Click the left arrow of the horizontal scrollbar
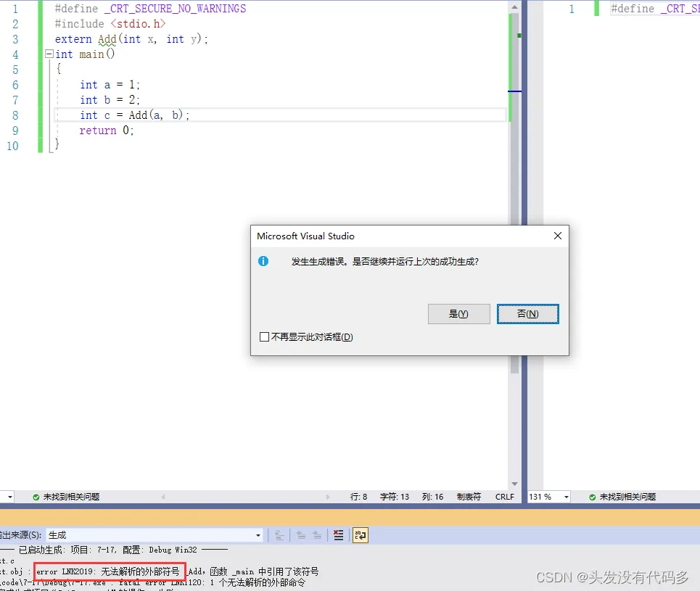The image size is (700, 591). point(163,497)
